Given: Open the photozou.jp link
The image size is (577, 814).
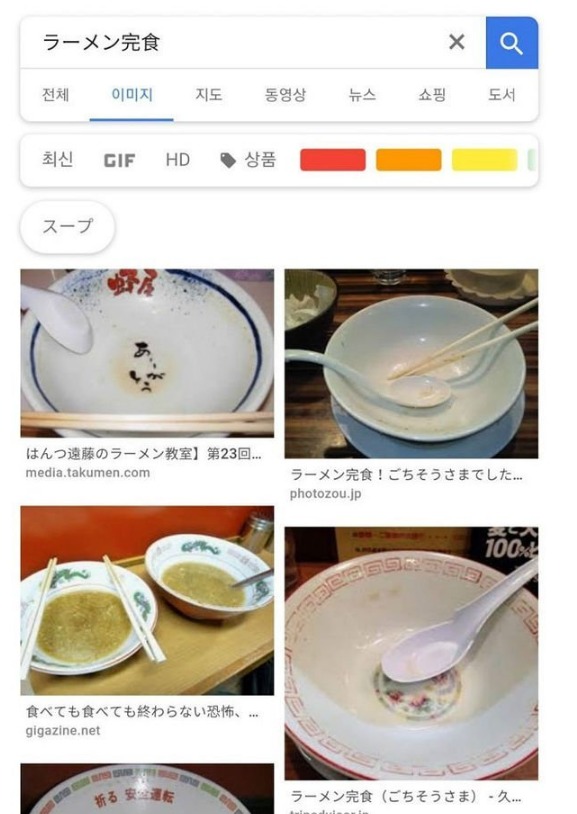Looking at the screenshot, I should pyautogui.click(x=325, y=494).
